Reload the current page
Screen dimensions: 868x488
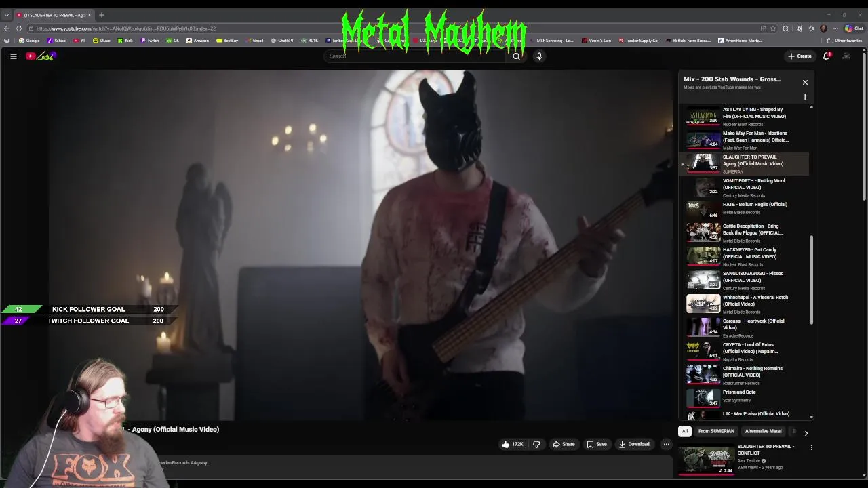pos(19,28)
